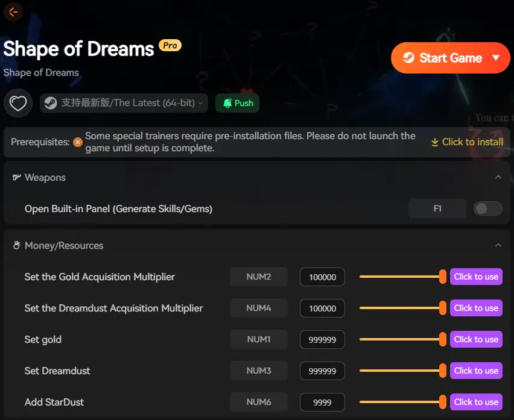The height and width of the screenshot is (420, 514).
Task: Click the crossed-swords Weapons section icon
Action: (16, 177)
